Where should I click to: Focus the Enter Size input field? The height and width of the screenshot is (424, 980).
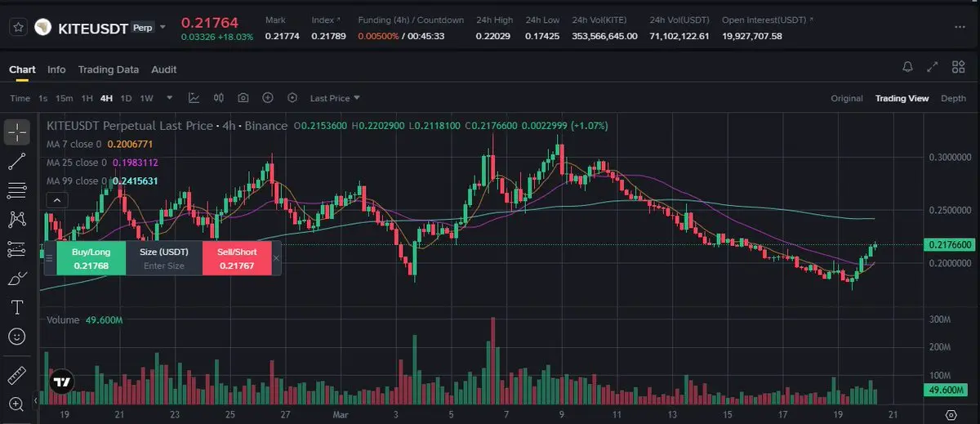(164, 266)
